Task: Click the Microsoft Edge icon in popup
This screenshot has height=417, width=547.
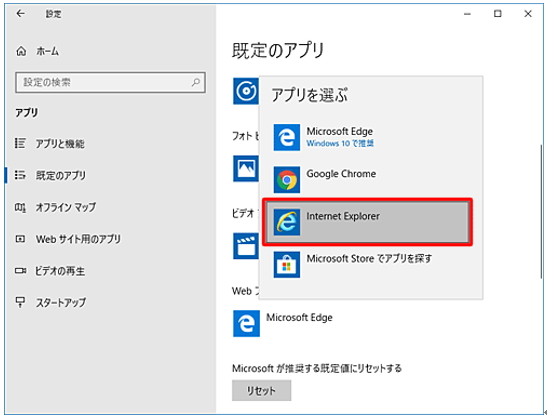Action: tap(287, 137)
